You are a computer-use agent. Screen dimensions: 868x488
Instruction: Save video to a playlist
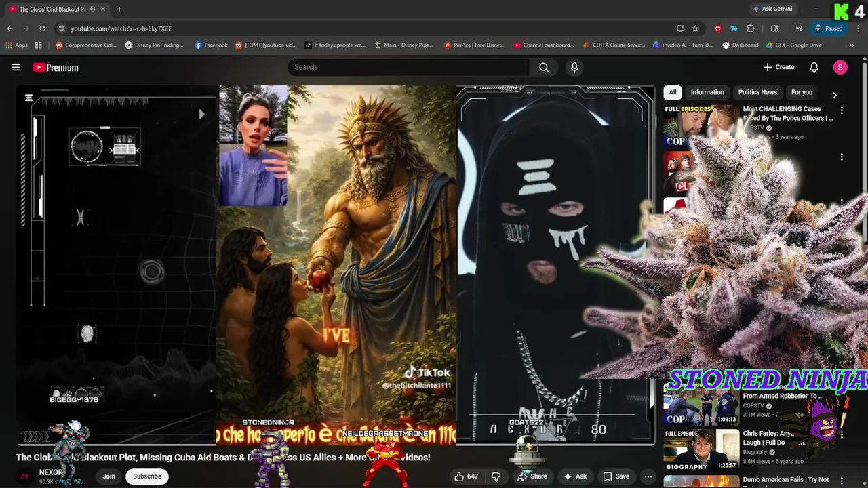pyautogui.click(x=616, y=476)
